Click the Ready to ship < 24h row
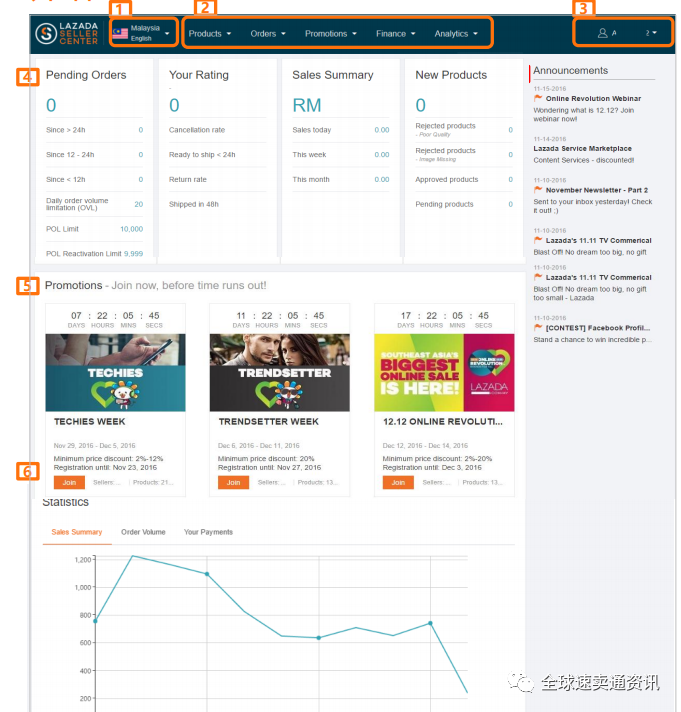This screenshot has width=681, height=712. pyautogui.click(x=217, y=155)
